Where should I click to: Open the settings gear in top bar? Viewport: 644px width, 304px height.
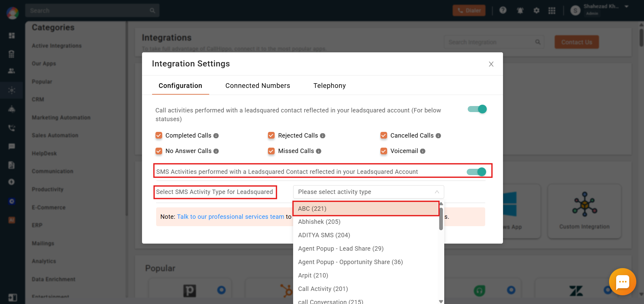pyautogui.click(x=536, y=10)
